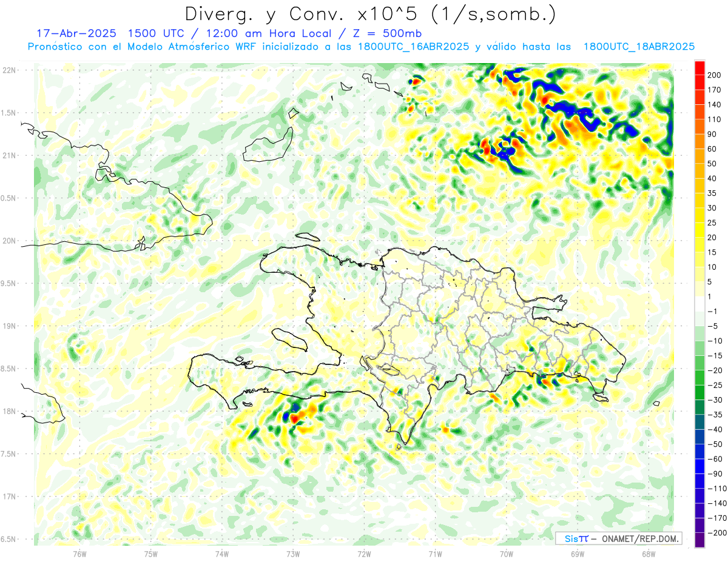The height and width of the screenshot is (562, 728).
Task: Click the '75W' longitude label
Action: pos(151,554)
